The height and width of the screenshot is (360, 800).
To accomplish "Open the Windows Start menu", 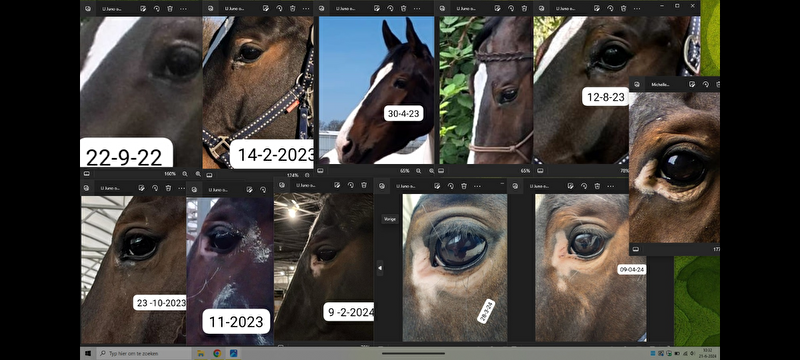I will [x=87, y=353].
